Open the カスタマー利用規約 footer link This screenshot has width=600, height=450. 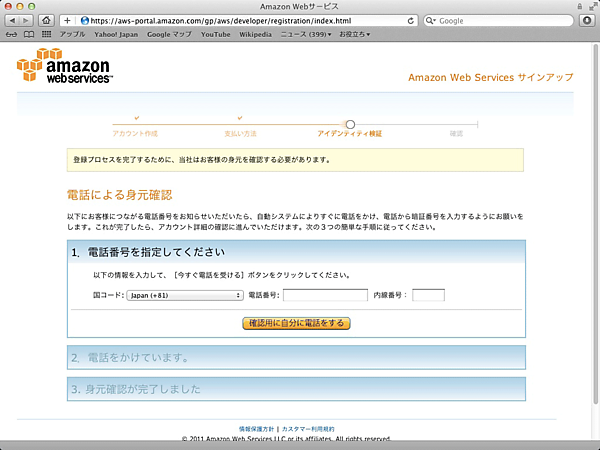tap(311, 428)
